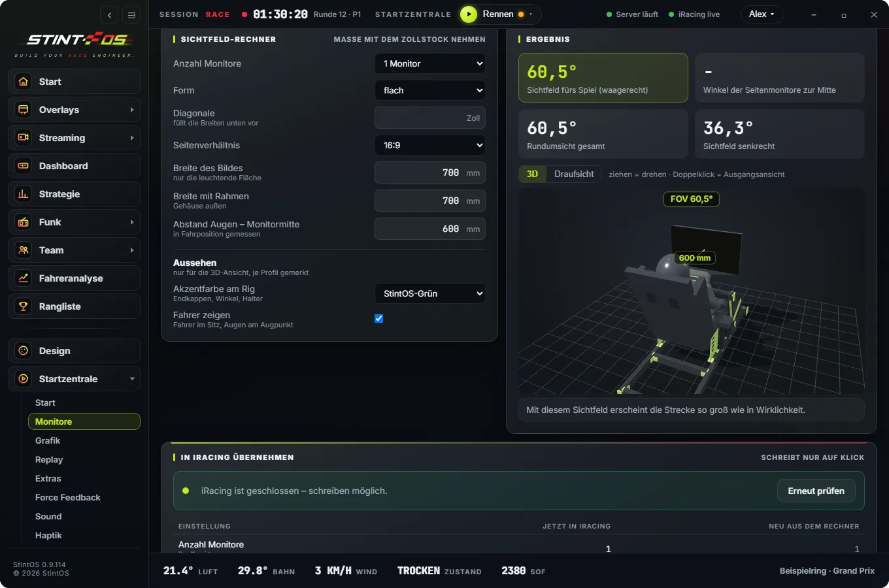The image size is (889, 588).
Task: Click the Server läuft status indicator
Action: tap(632, 14)
